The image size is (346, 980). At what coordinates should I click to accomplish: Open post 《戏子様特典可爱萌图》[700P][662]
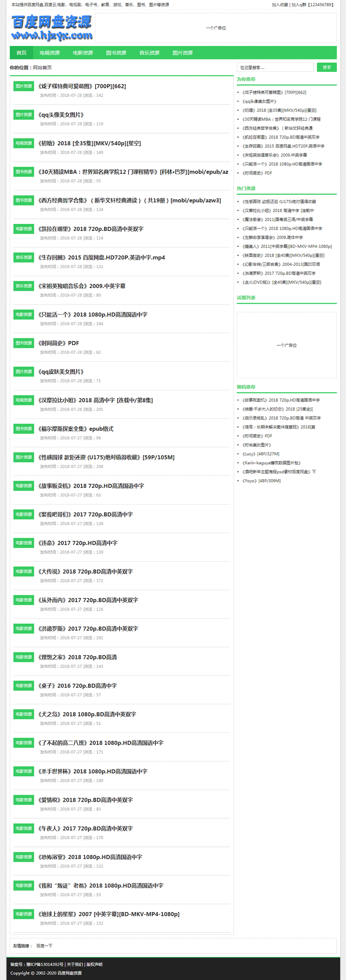point(82,86)
